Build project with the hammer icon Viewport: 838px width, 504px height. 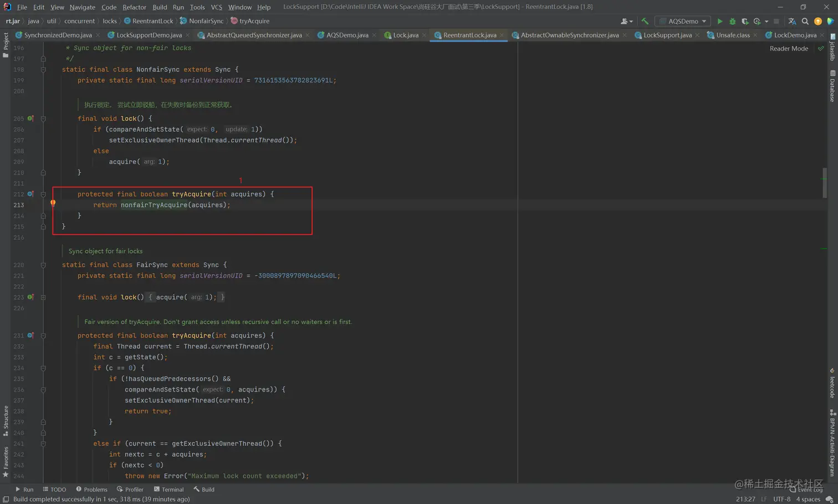click(645, 21)
